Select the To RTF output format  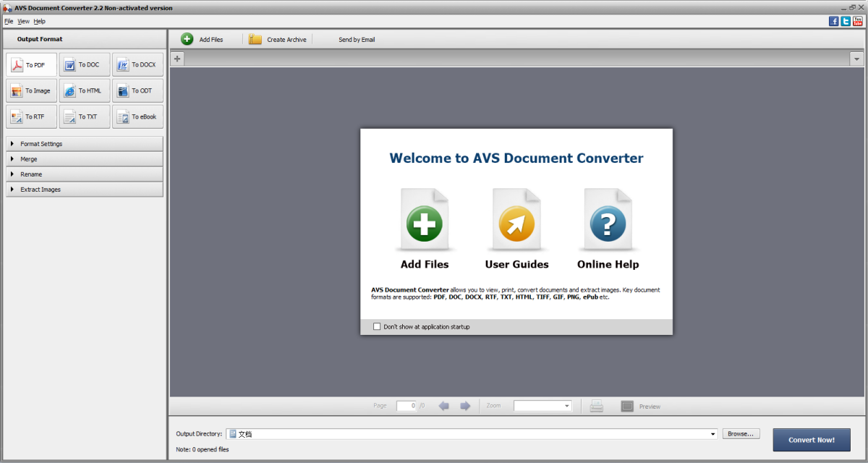[x=30, y=116]
